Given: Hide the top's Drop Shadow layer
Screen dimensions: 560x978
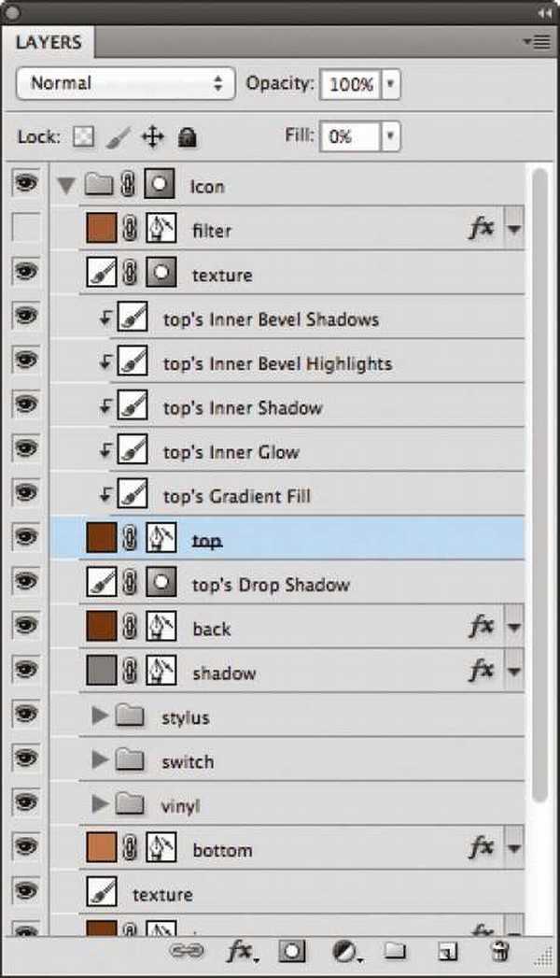Looking at the screenshot, I should 26,583.
